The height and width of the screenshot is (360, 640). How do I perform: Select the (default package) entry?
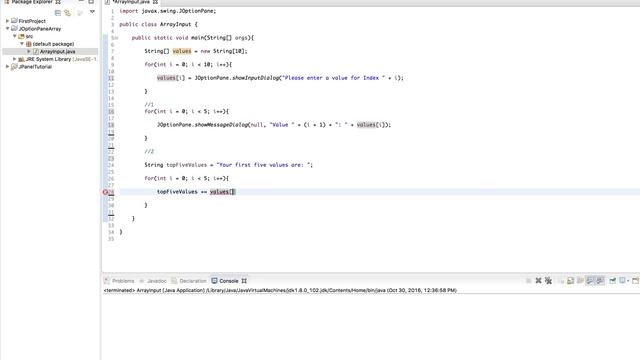pyautogui.click(x=53, y=44)
